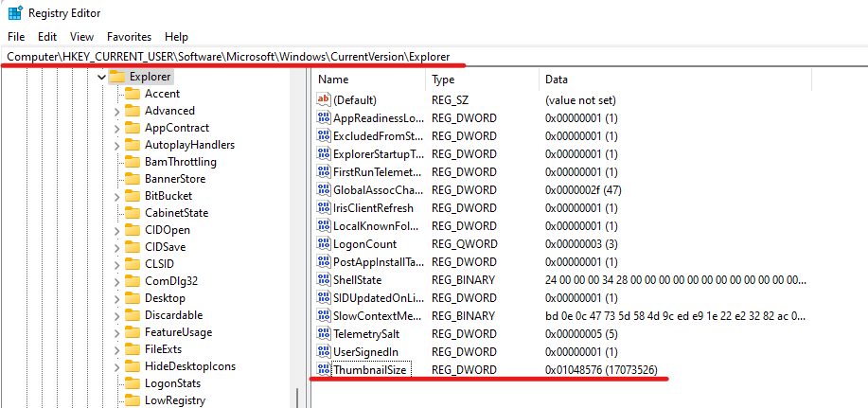Click the SlowContextMe... value icon
This screenshot has width=868, height=408.
324,315
